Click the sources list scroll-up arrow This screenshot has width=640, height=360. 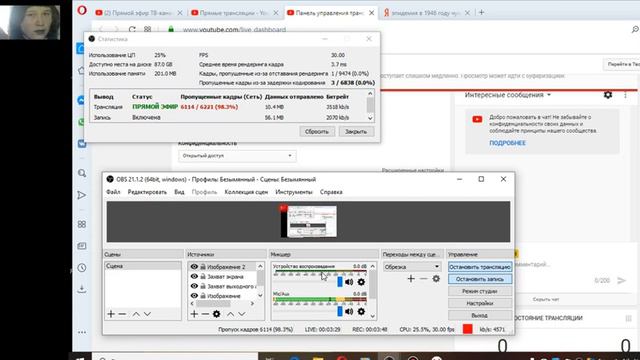(260, 266)
